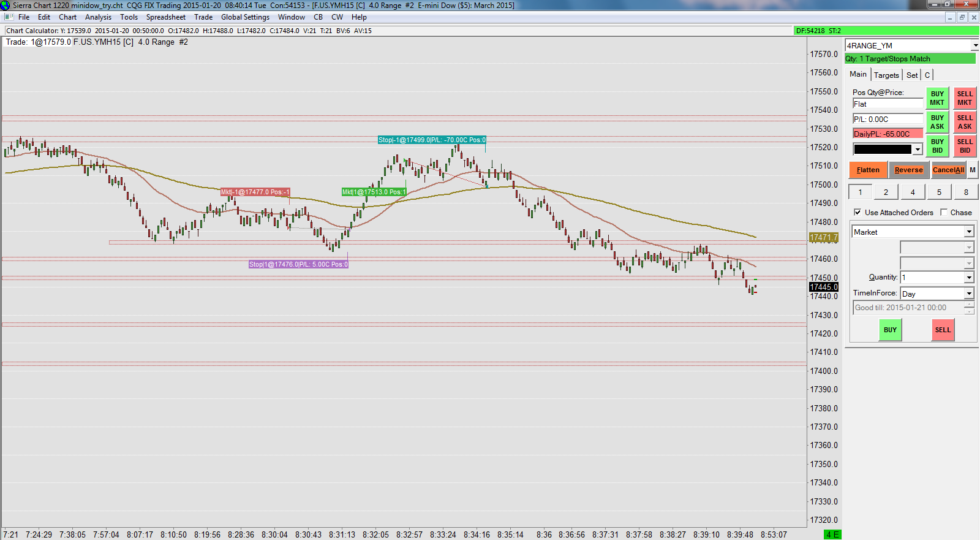The image size is (980, 540).
Task: Enable the Chase checkbox
Action: click(x=944, y=212)
